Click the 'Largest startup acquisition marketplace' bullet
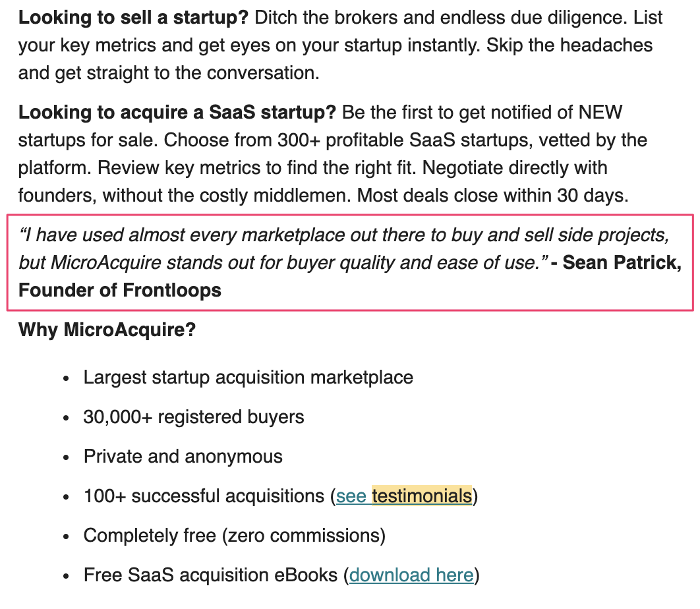Image resolution: width=700 pixels, height=609 pixels. tap(248, 377)
